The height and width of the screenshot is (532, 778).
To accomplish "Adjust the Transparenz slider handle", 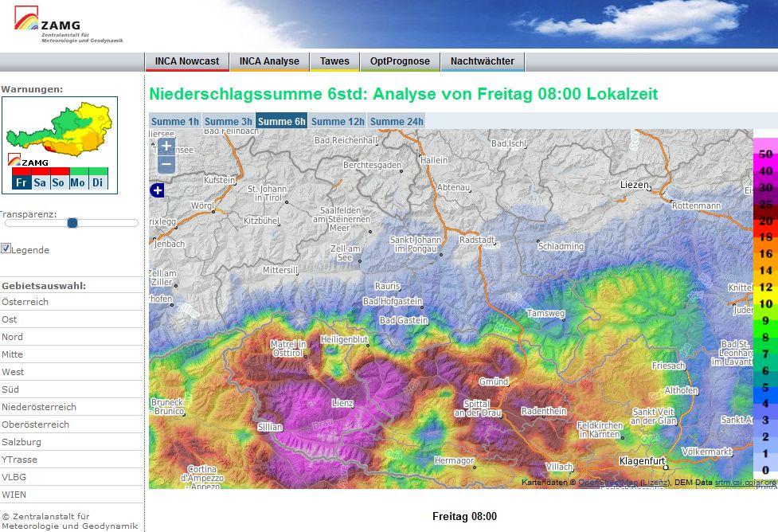I will (72, 223).
